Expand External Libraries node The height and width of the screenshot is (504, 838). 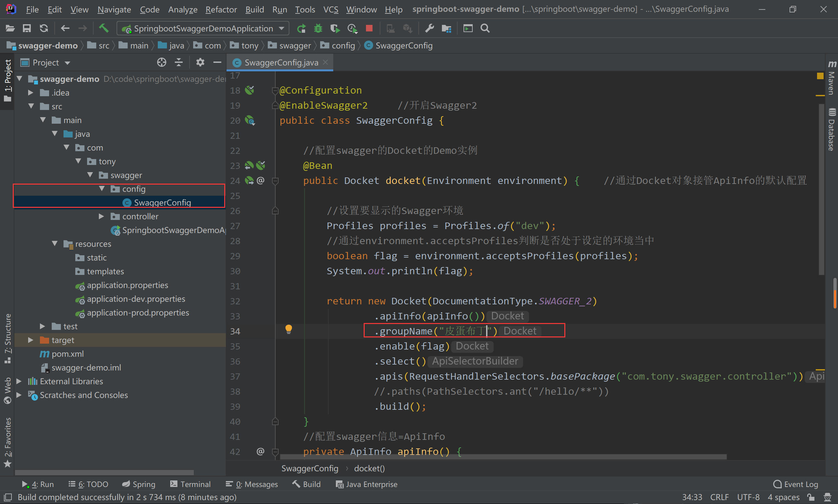[x=19, y=381]
